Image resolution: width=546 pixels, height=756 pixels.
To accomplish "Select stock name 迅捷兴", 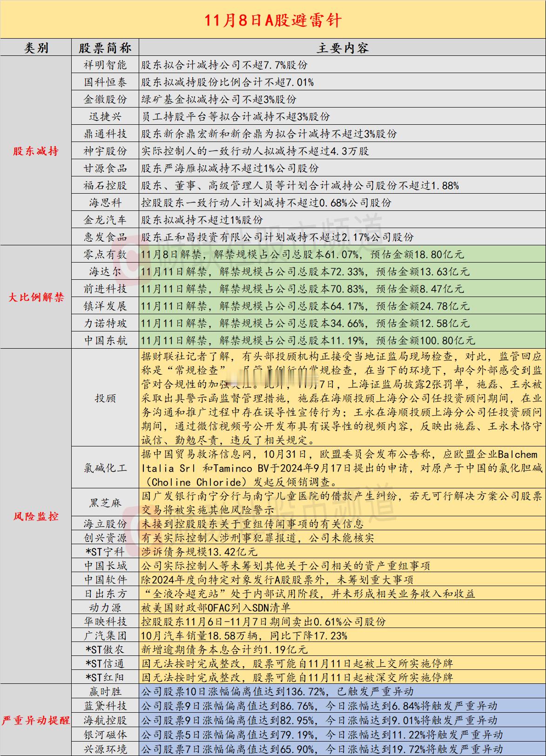I will tap(105, 116).
